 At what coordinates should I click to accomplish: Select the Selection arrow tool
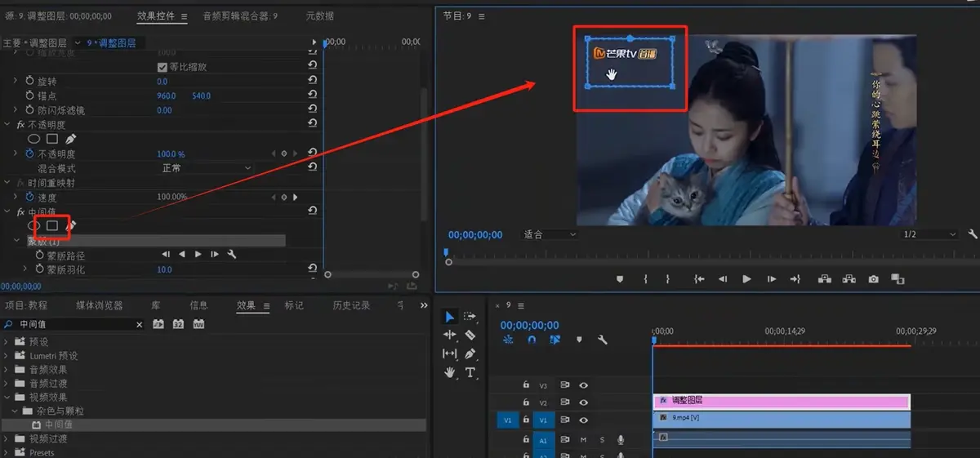tap(450, 317)
